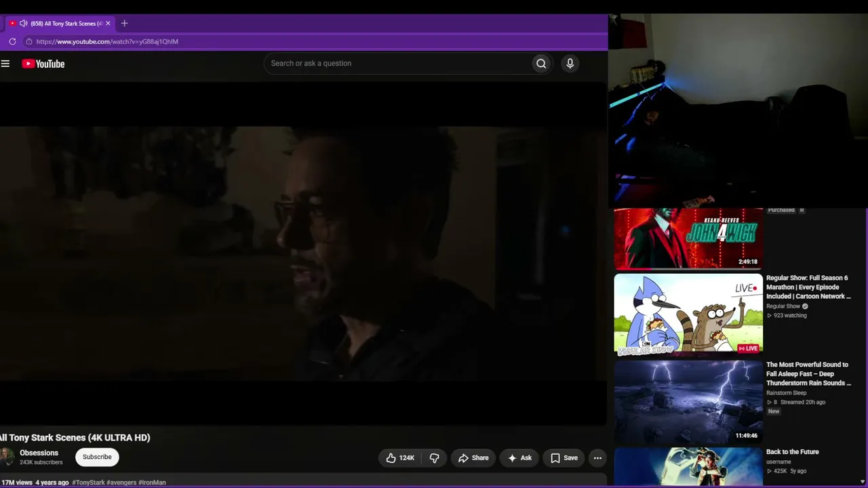
Task: Click the video title All Tony Stark Scenes
Action: pyautogui.click(x=75, y=438)
